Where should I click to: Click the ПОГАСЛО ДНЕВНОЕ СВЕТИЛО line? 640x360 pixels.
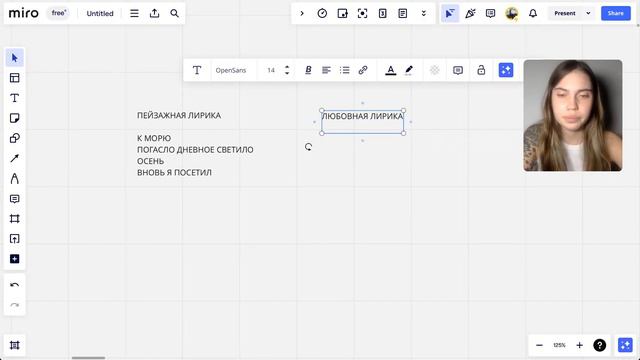point(195,150)
